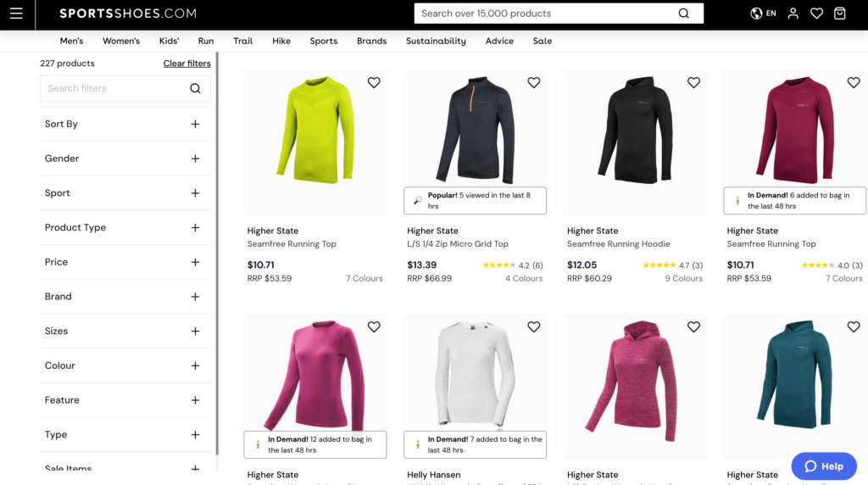
Task: Favorite the white Helly Hansen top
Action: [534, 326]
